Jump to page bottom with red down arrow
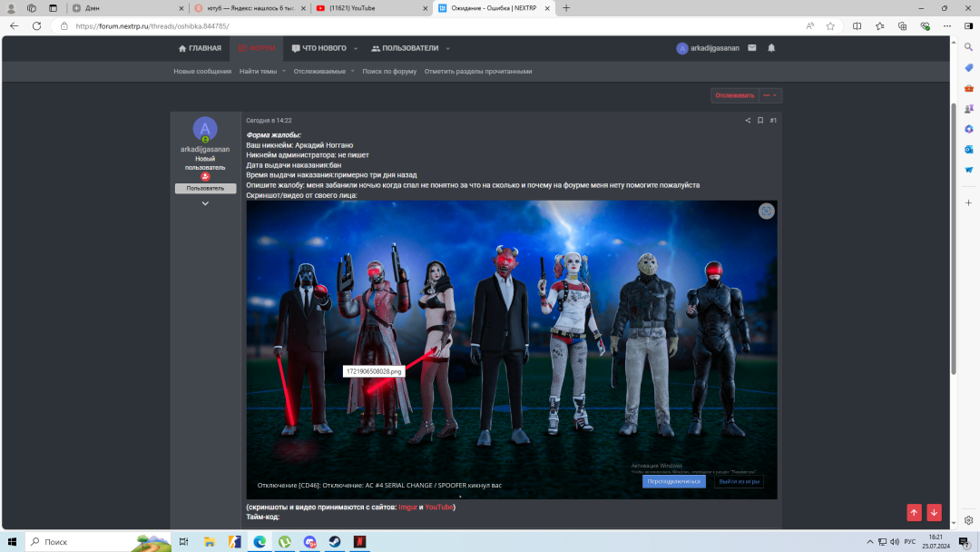The image size is (980, 552). tap(935, 513)
